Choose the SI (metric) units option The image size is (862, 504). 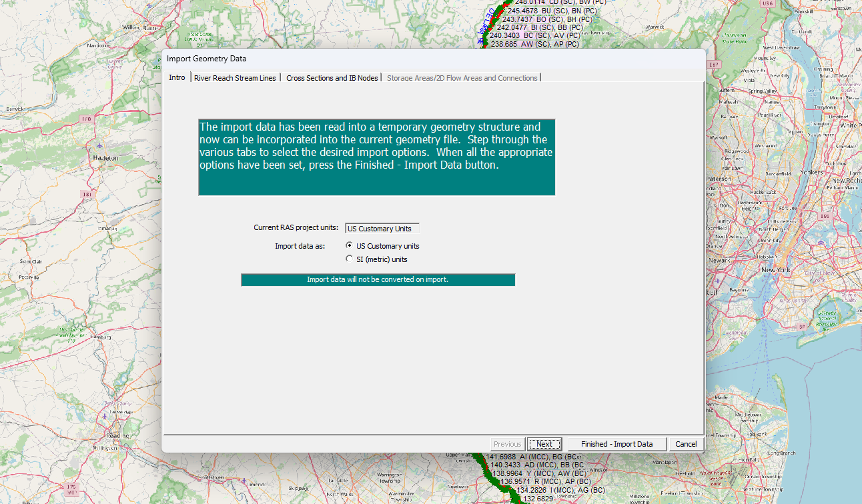350,259
